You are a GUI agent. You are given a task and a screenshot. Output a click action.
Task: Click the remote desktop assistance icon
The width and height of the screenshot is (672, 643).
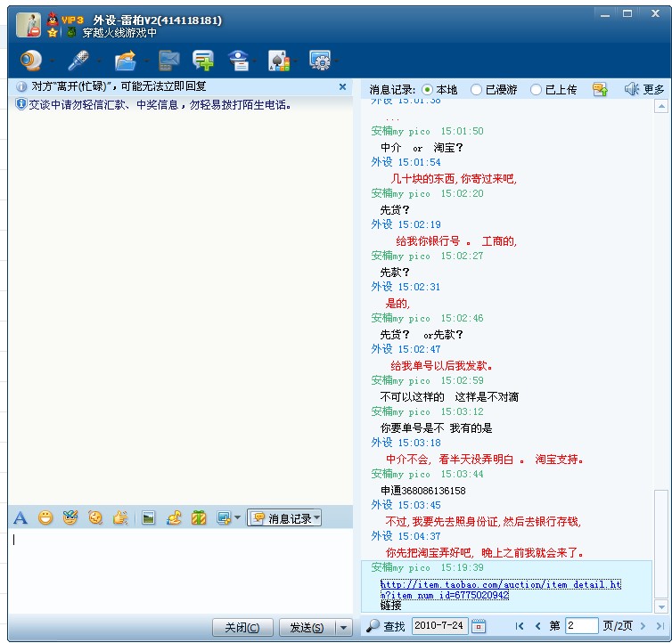click(x=169, y=60)
